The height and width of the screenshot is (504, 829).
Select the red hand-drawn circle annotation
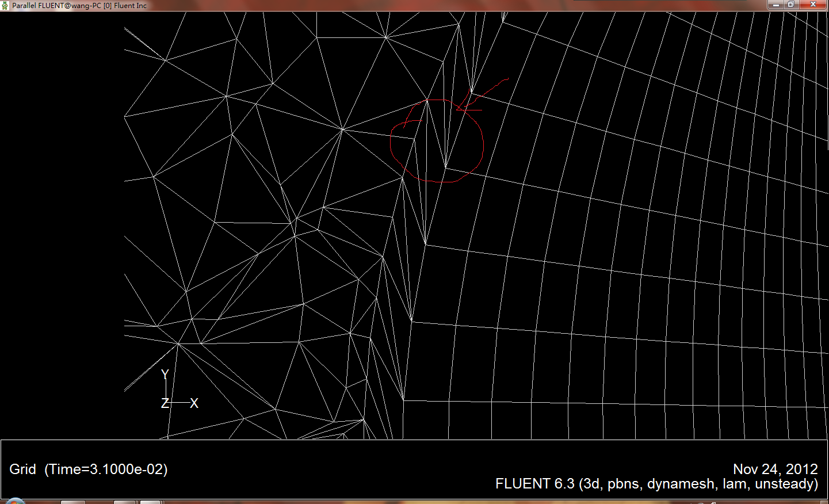(x=483, y=144)
